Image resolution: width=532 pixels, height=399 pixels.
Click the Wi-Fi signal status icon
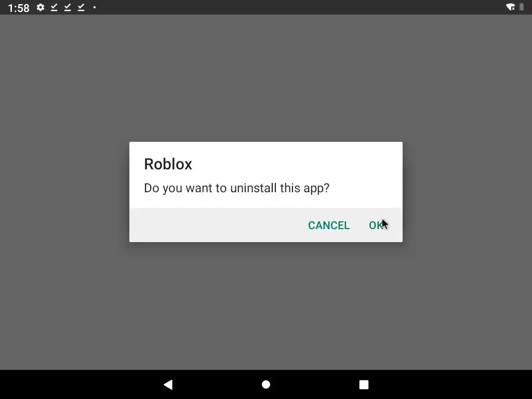pos(510,7)
